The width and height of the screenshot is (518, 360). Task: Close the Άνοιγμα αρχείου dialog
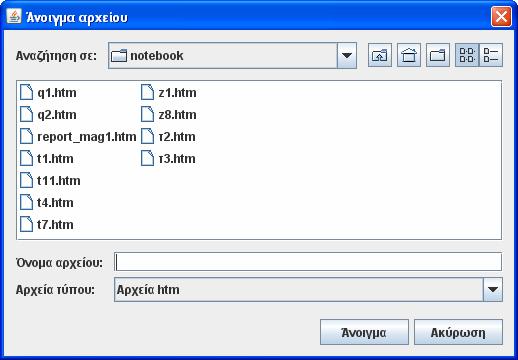(501, 16)
